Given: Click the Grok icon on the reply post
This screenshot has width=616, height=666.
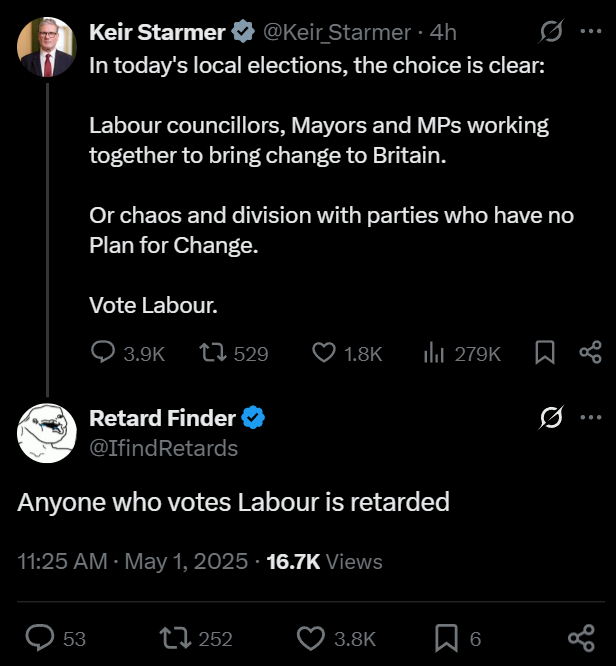Looking at the screenshot, I should 551,418.
